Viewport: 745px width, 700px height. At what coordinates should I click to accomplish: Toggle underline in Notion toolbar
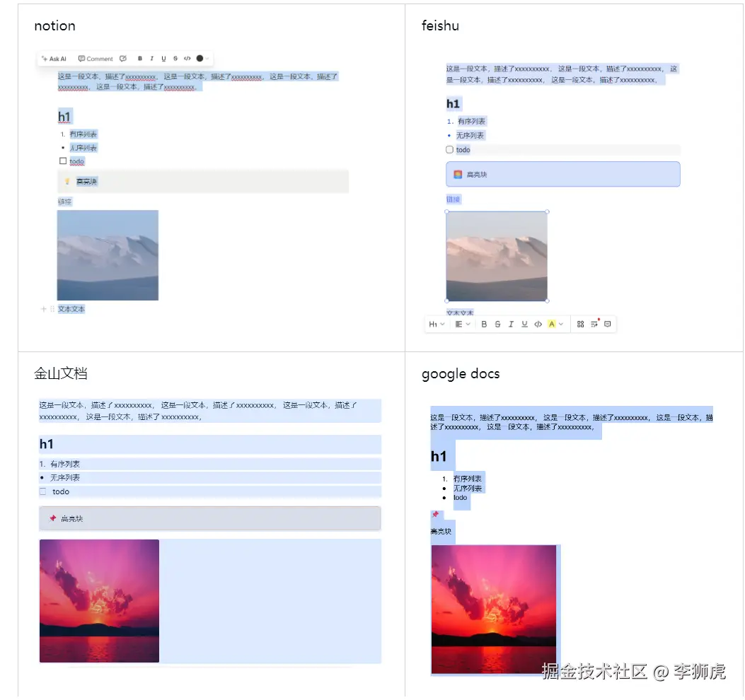[163, 59]
